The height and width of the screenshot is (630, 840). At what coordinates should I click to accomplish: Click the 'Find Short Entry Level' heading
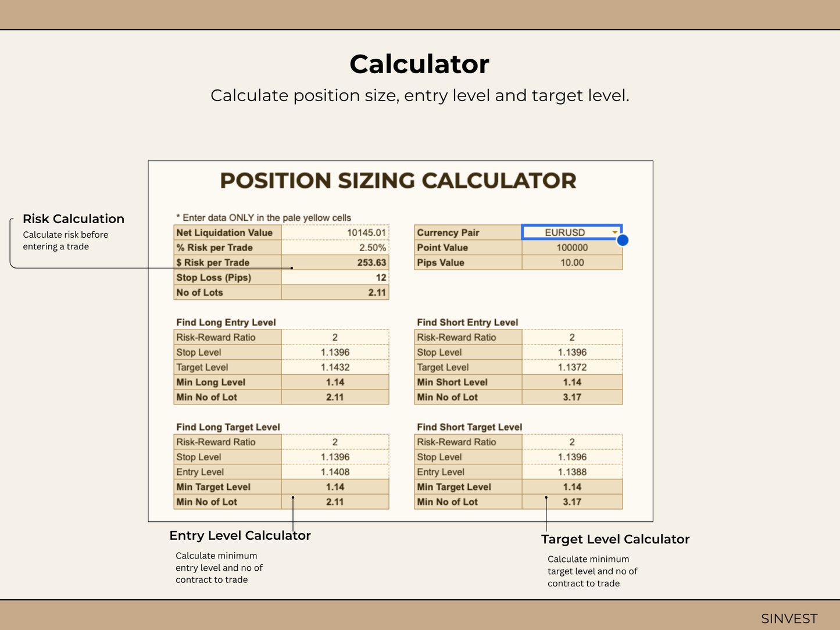467,323
